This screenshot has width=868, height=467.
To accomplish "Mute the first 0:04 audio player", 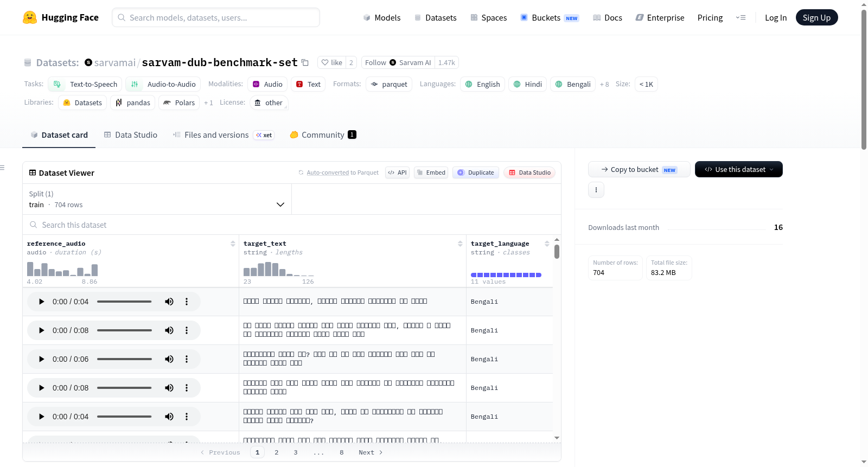I will [169, 302].
